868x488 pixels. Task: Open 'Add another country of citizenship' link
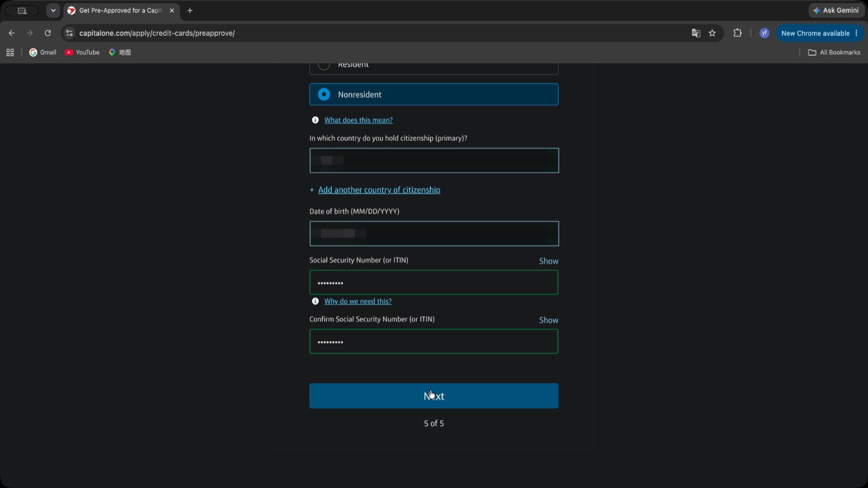click(x=379, y=190)
